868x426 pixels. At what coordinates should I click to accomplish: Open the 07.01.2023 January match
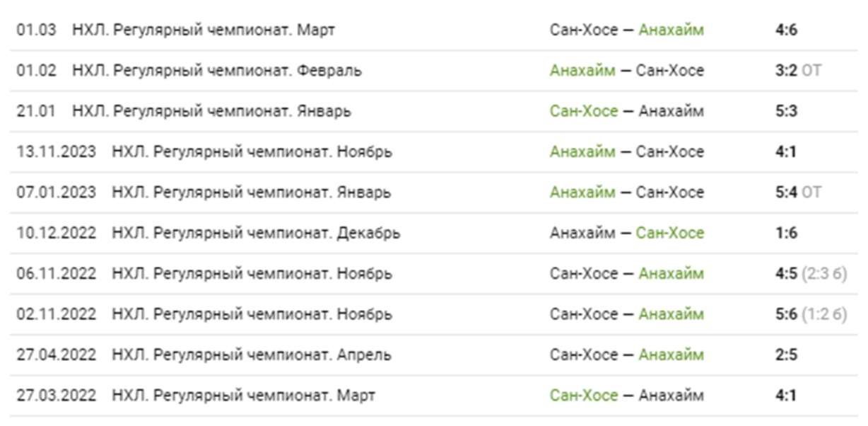click(x=251, y=192)
